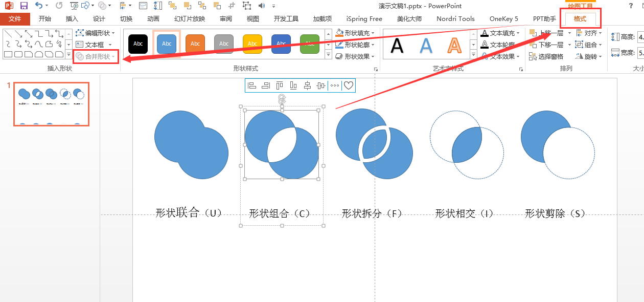
Task: Open the 文件 file menu
Action: pyautogui.click(x=15, y=19)
